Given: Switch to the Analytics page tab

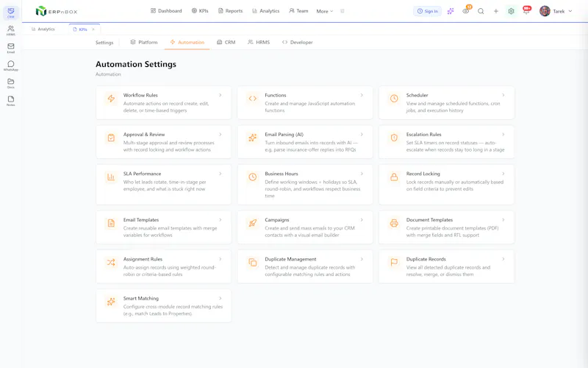Looking at the screenshot, I should (43, 29).
